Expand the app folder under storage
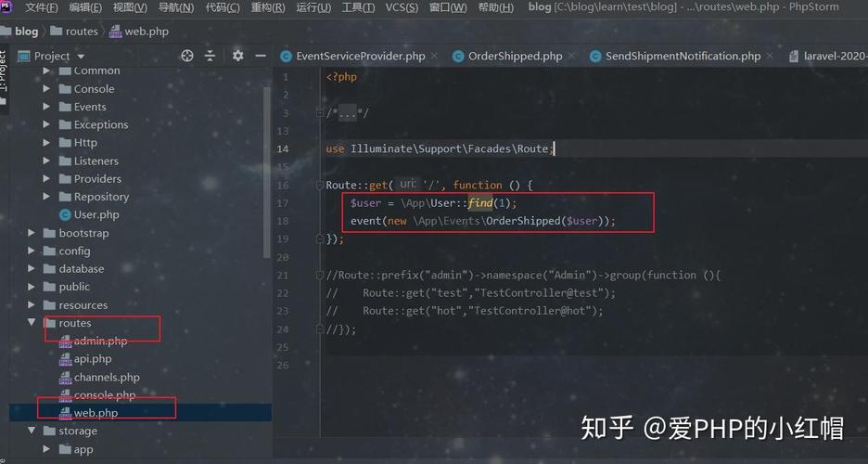Viewport: 868px width, 464px height. [46, 449]
